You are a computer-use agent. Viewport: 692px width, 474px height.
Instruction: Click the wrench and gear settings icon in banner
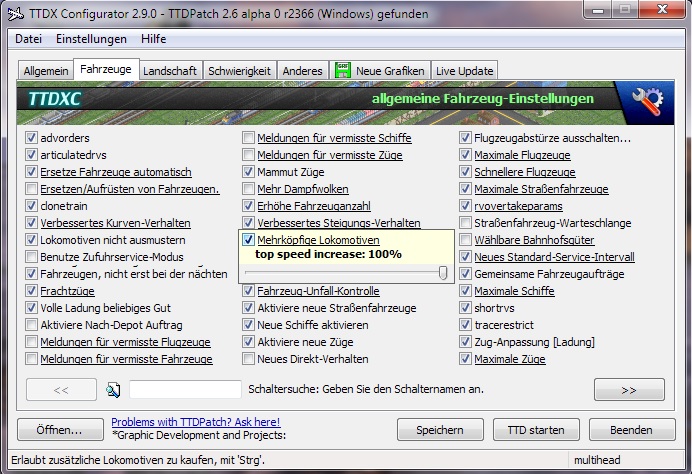tap(647, 101)
